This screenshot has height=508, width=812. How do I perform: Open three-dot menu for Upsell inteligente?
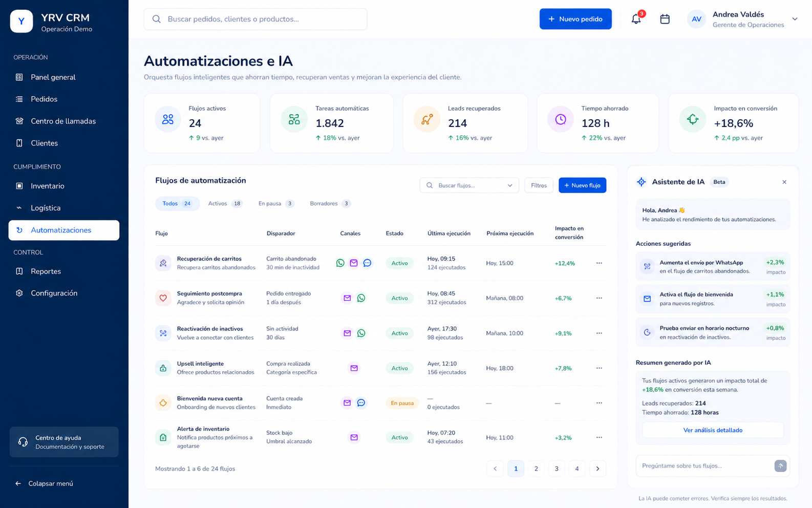(x=599, y=368)
